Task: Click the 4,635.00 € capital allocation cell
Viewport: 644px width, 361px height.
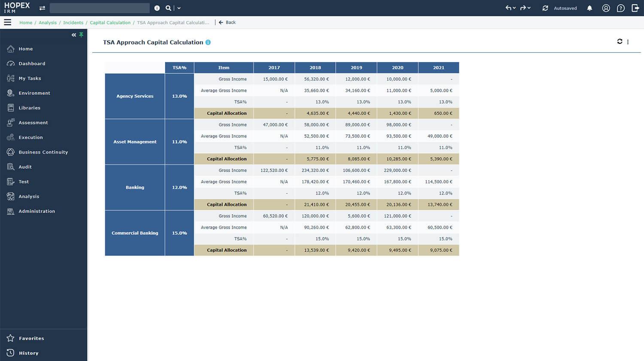Action: point(315,113)
